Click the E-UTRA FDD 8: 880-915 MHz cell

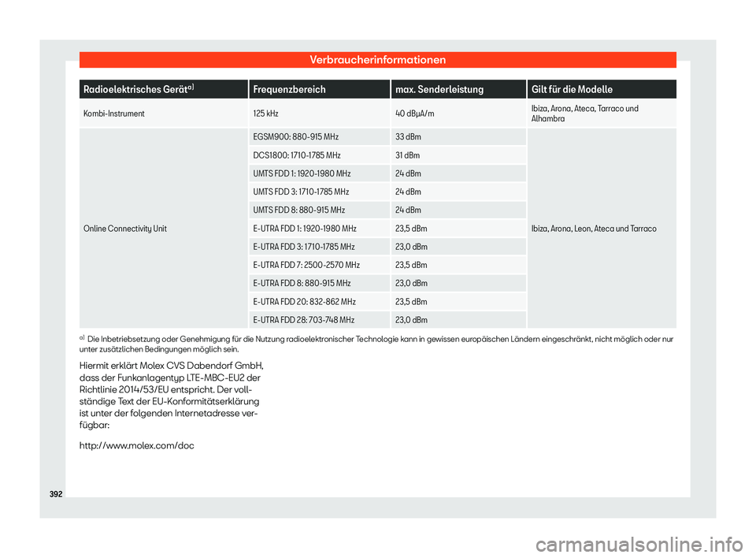click(319, 284)
